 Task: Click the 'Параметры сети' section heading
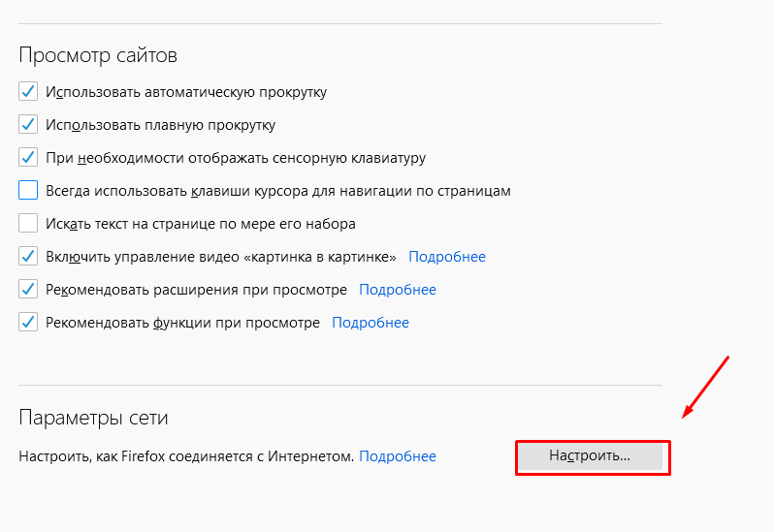pyautogui.click(x=93, y=419)
